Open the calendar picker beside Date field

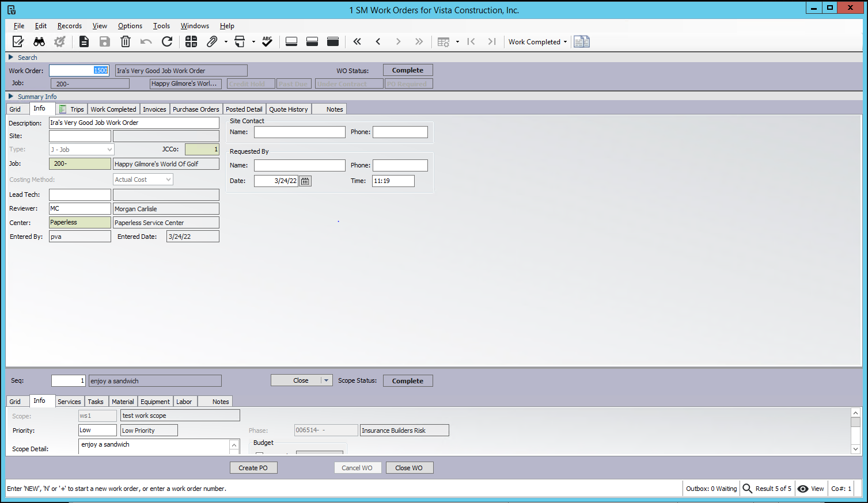coord(305,181)
